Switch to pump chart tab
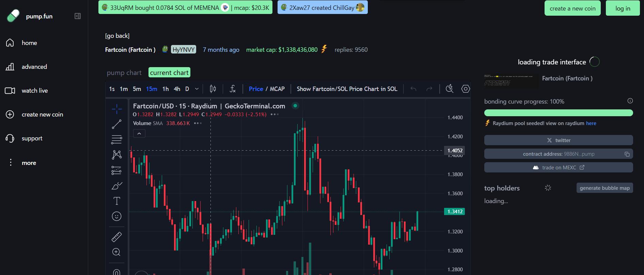The height and width of the screenshot is (275, 644). click(124, 73)
